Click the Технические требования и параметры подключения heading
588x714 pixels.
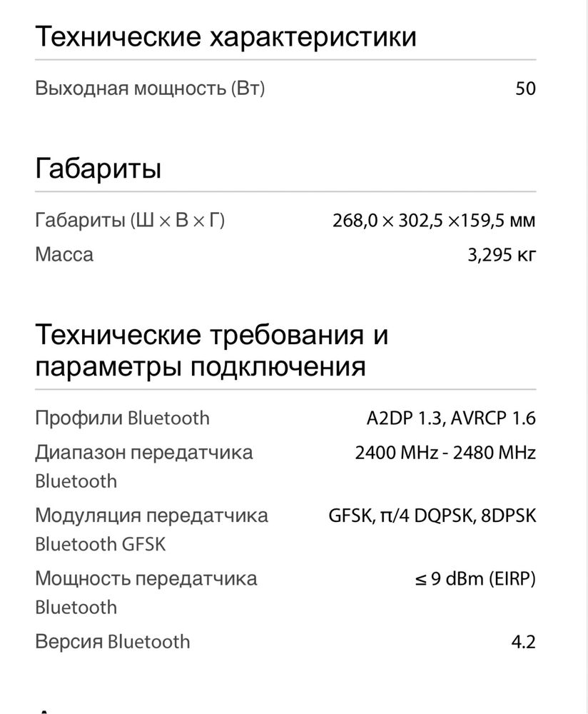[x=212, y=351]
